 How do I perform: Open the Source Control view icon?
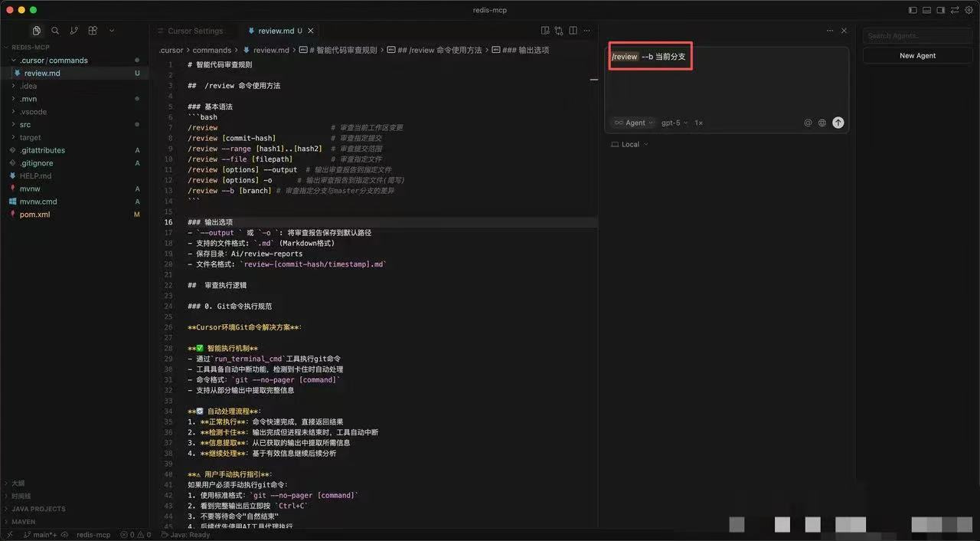point(74,31)
